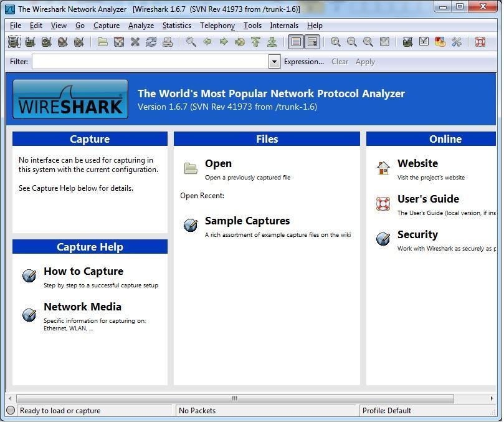Screen dimensions: 504x422
Task: Click the Expression... button
Action: pos(304,62)
